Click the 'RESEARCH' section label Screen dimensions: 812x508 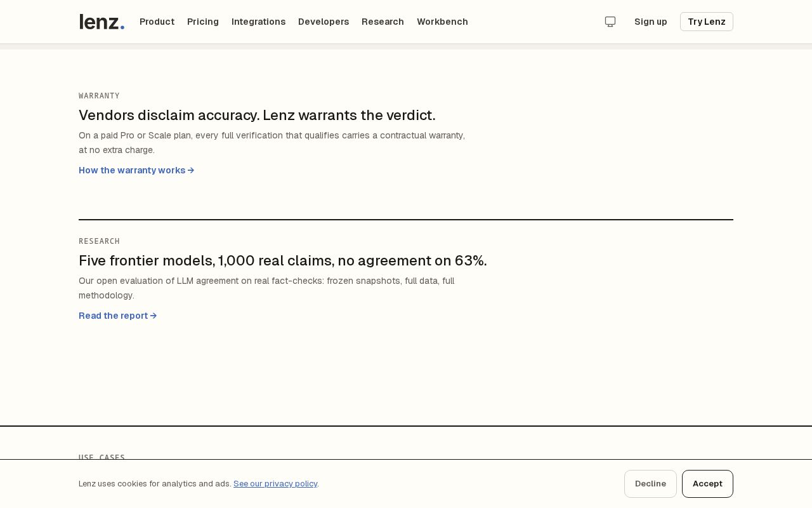[99, 241]
